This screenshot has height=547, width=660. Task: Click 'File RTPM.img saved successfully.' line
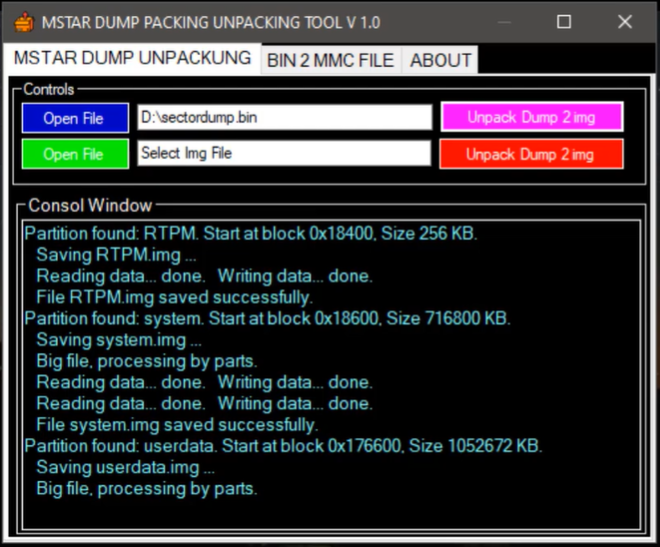[175, 297]
